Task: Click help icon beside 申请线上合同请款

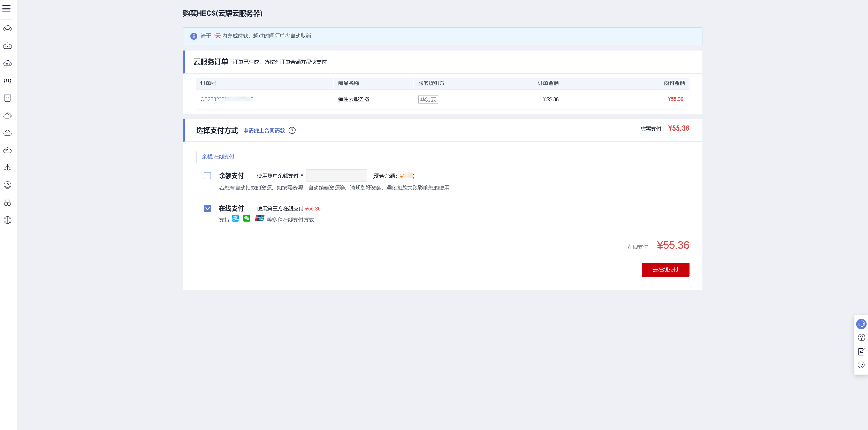Action: click(292, 131)
